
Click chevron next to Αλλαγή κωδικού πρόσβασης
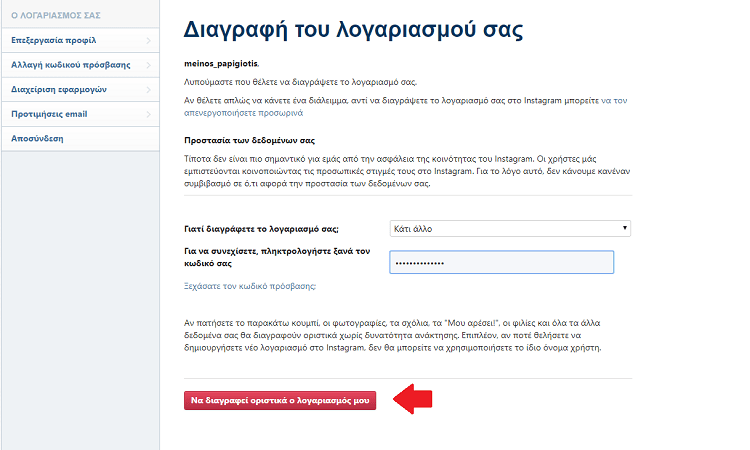pos(148,65)
